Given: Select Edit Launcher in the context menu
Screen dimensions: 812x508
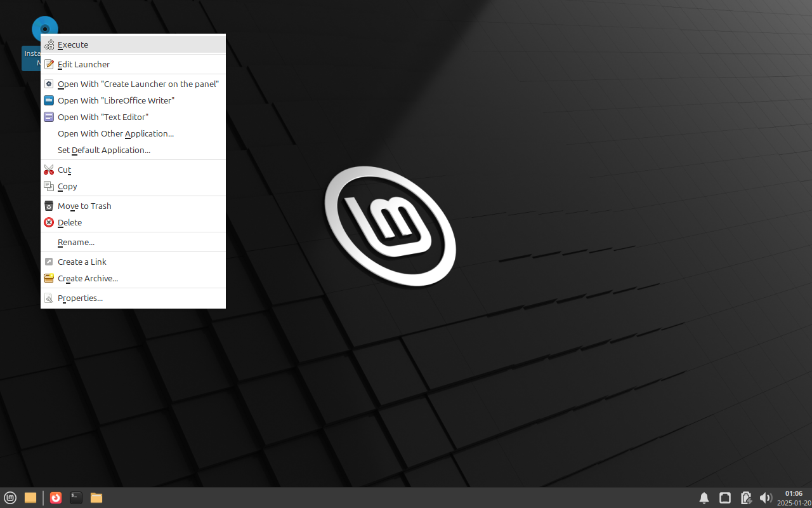Looking at the screenshot, I should click(x=133, y=64).
